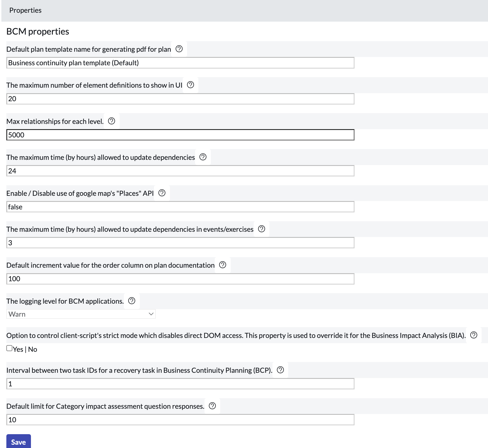Save the BCM properties
This screenshot has width=488, height=448.
coord(19,442)
